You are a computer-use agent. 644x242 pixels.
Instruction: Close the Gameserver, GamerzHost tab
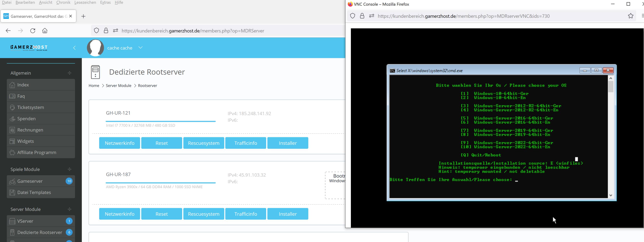click(71, 16)
